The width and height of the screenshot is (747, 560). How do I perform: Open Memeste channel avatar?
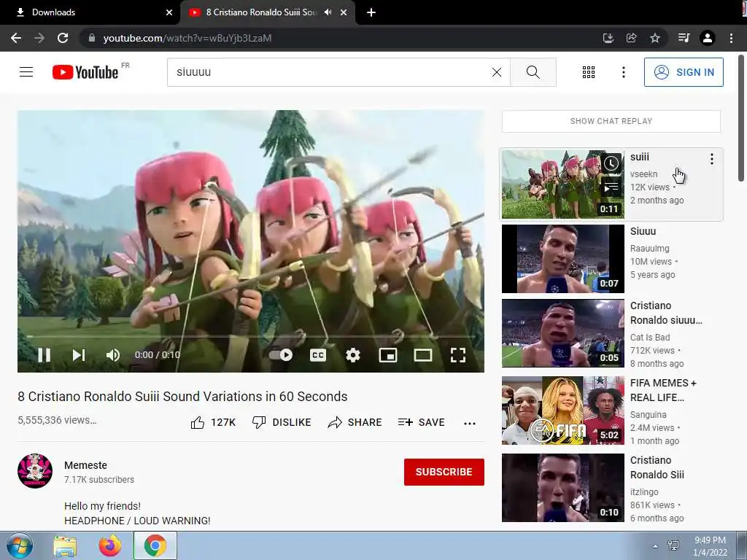click(35, 471)
